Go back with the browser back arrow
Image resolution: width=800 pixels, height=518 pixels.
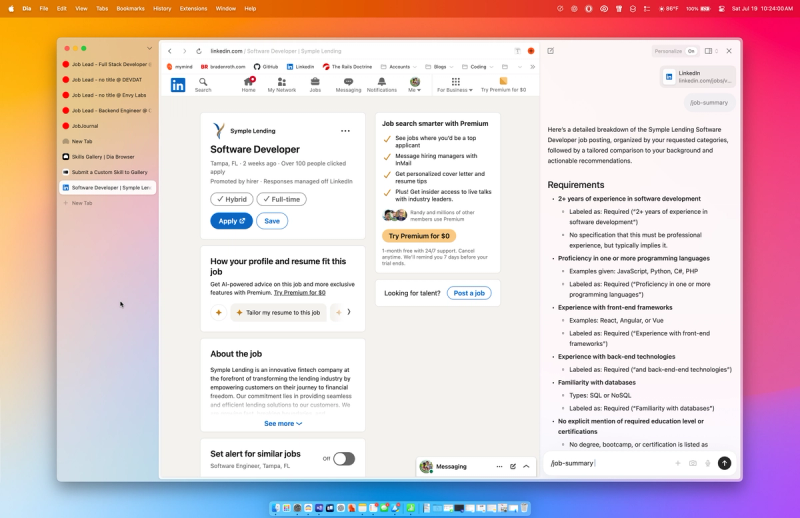(x=170, y=51)
